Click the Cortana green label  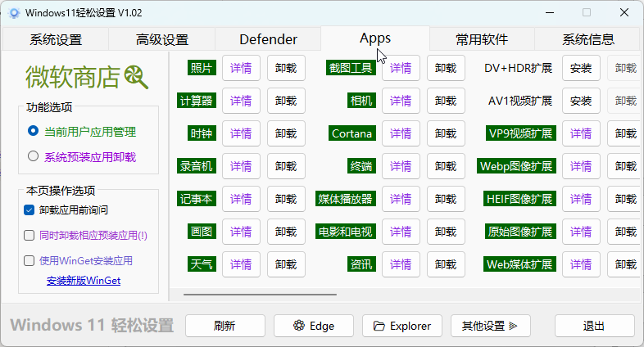coord(352,133)
